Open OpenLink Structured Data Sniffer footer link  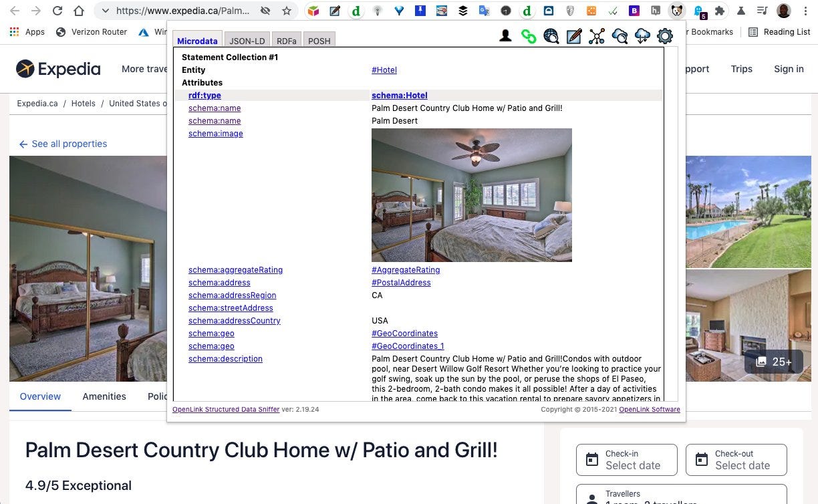(226, 409)
